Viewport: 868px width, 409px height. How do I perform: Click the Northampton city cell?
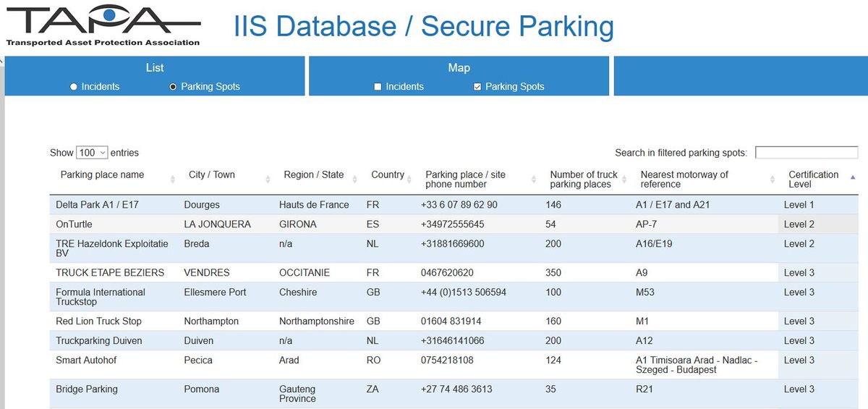coord(211,321)
